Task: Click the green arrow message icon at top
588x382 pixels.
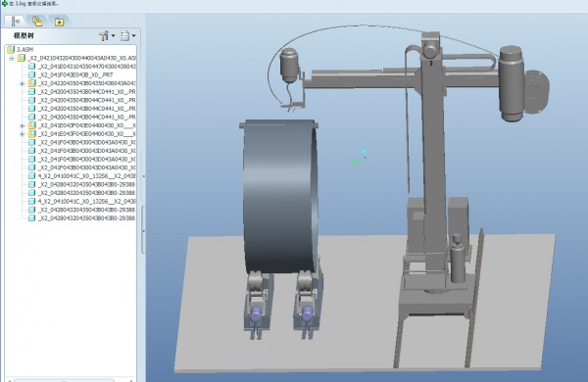Action: coord(5,3)
